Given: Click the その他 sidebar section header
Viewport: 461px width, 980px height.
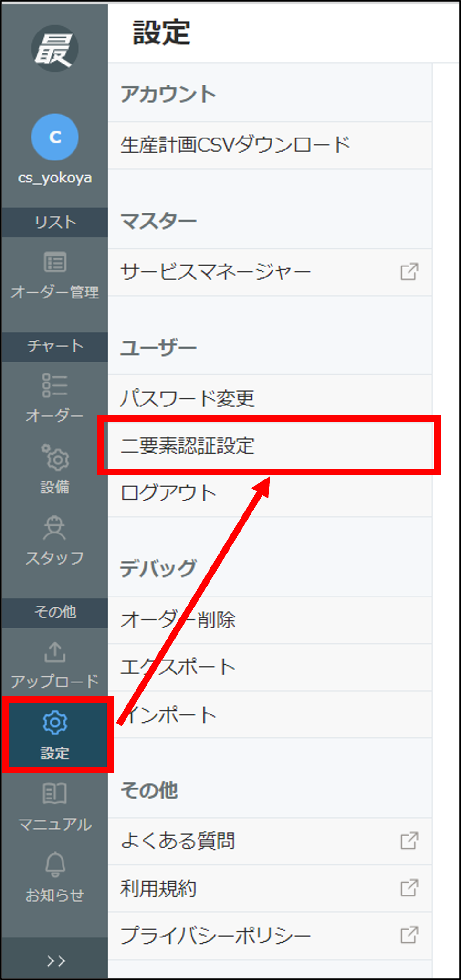Looking at the screenshot, I should 55,612.
